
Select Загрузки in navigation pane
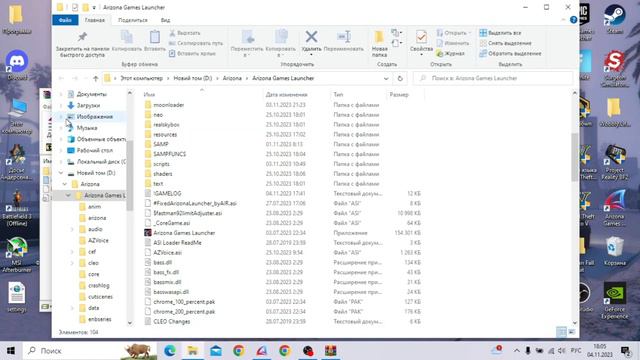coord(88,105)
